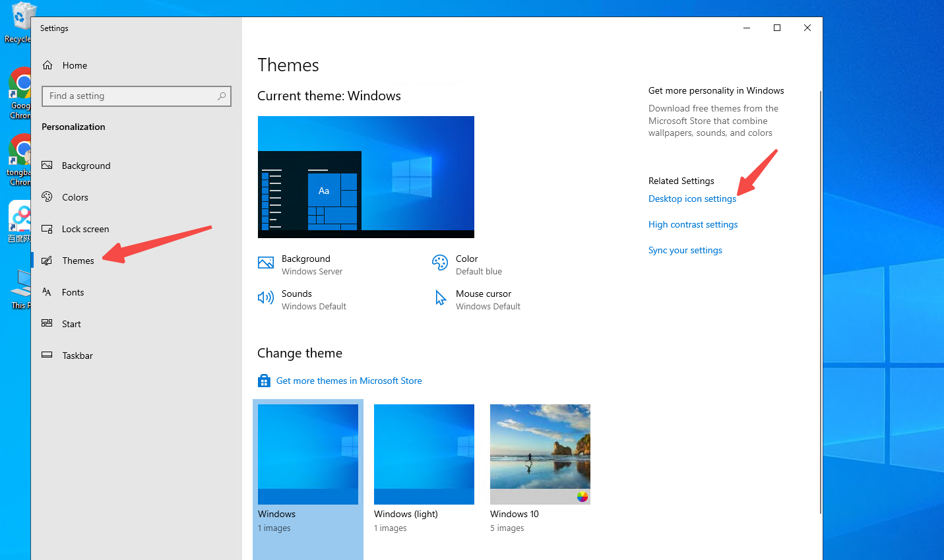Open Background Windows Server option
The image size is (944, 560).
click(x=301, y=264)
